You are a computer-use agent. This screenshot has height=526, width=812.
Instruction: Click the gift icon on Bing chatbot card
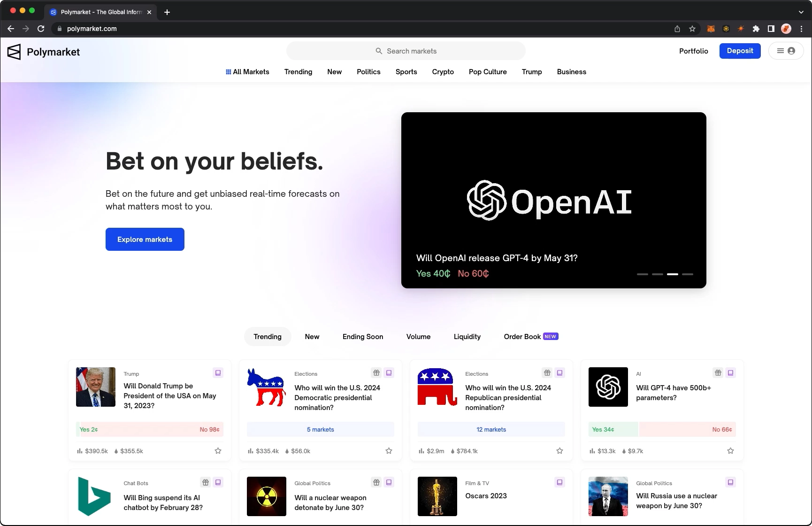coord(206,482)
